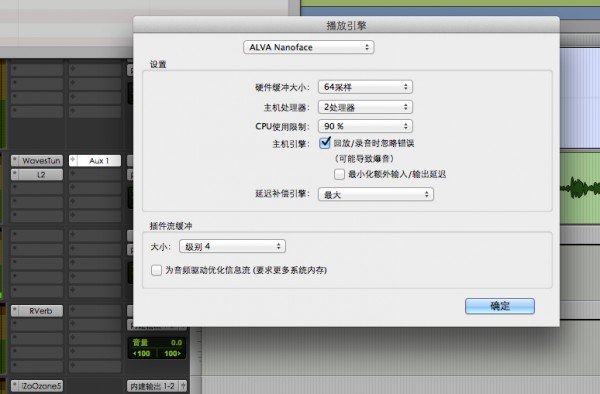Click the Aux 1 send slot
This screenshot has height=394, width=600.
(99, 161)
